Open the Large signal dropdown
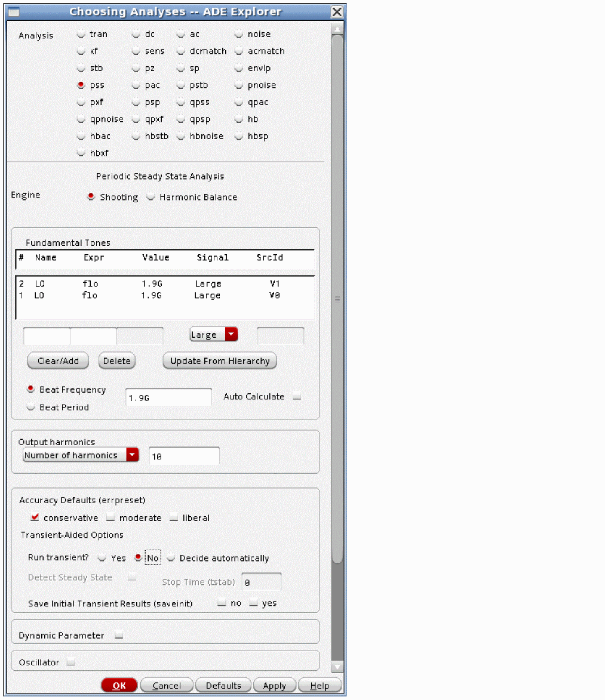The image size is (605, 700). point(214,334)
